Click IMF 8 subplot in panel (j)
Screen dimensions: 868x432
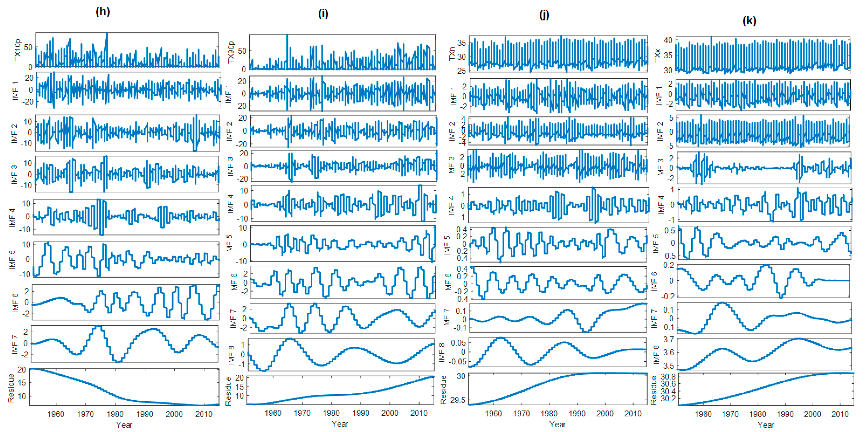(x=557, y=352)
